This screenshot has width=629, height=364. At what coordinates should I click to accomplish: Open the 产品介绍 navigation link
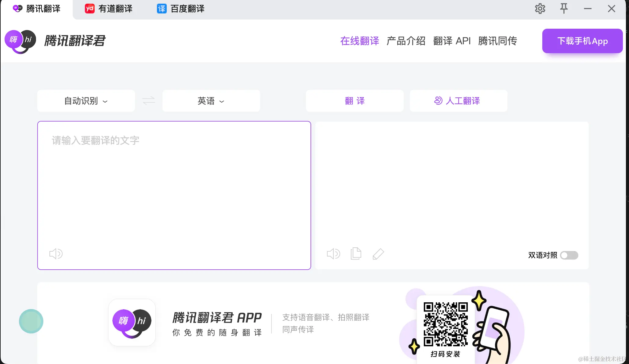(x=406, y=41)
